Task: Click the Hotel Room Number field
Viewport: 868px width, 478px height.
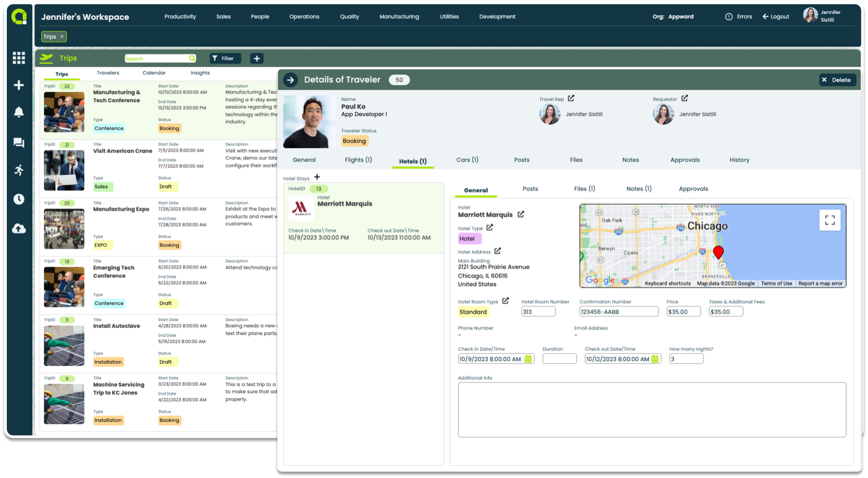Action: point(538,312)
